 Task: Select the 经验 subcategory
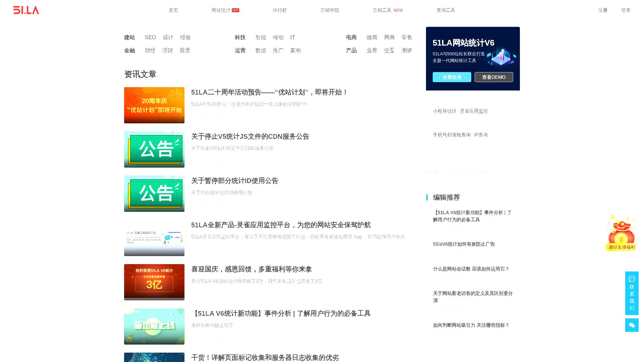pyautogui.click(x=185, y=37)
